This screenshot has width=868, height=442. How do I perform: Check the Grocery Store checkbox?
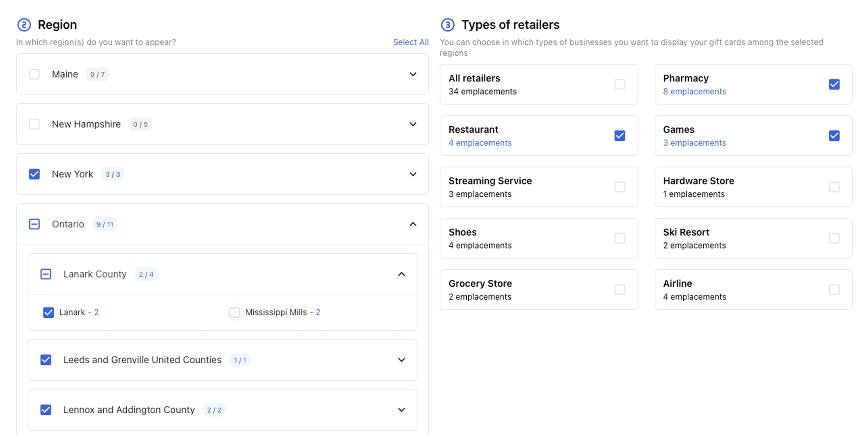[620, 289]
